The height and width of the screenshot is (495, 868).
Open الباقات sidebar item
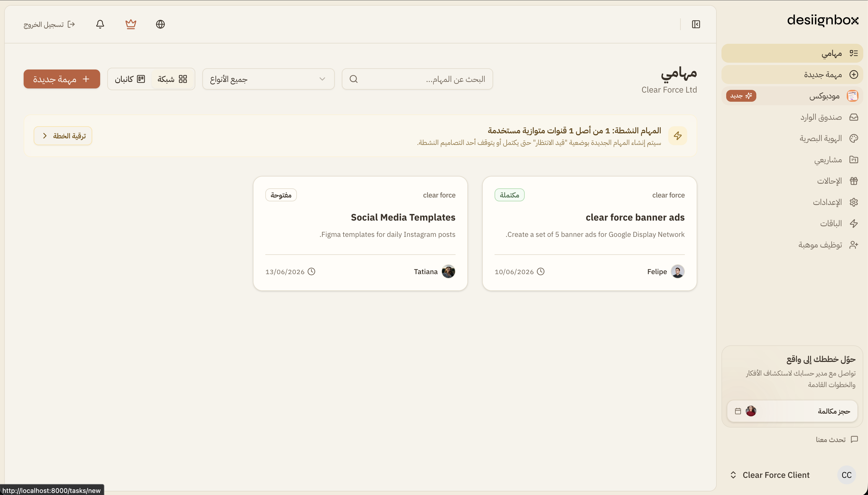tap(792, 223)
